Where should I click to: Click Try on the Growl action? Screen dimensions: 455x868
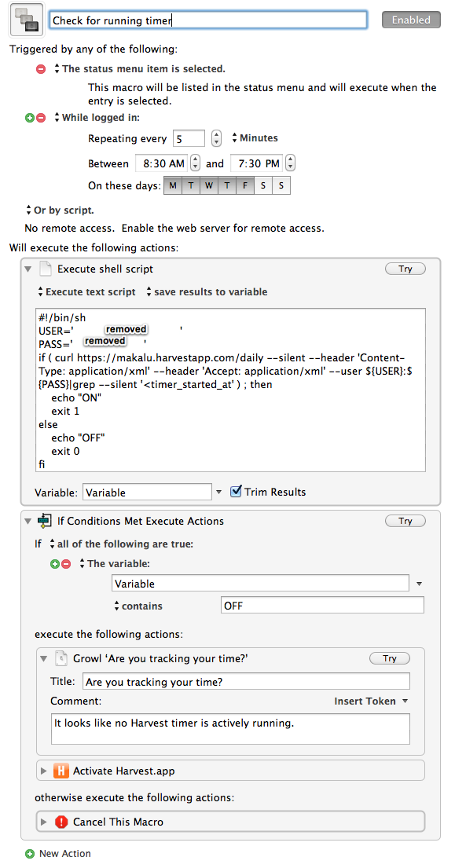coord(390,658)
